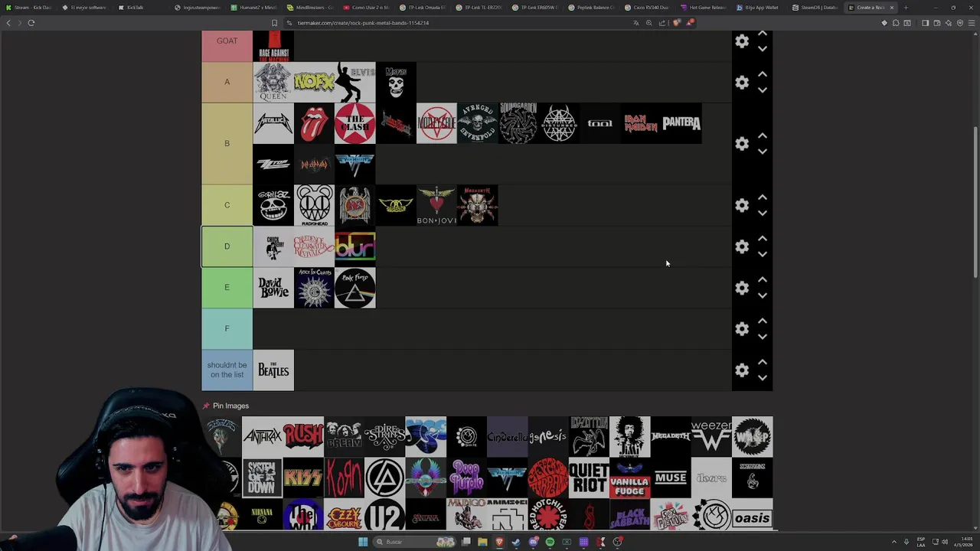Click the pushpin icon next to Pin Images

tap(206, 406)
